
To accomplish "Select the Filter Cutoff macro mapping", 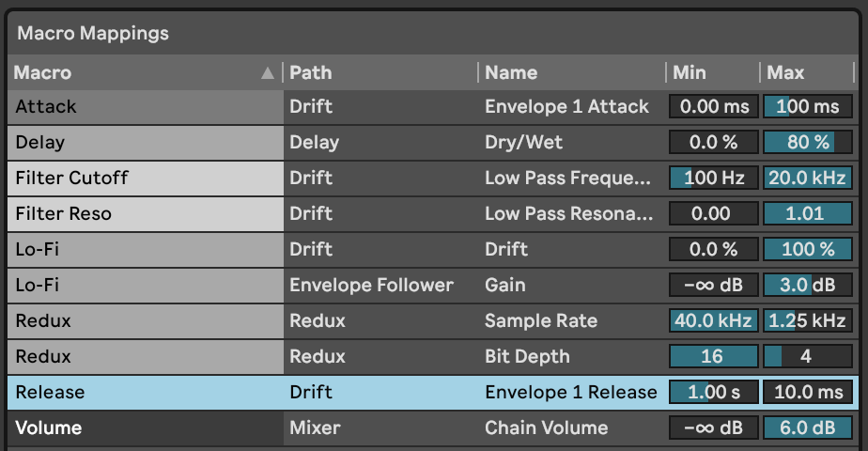I will click(433, 179).
